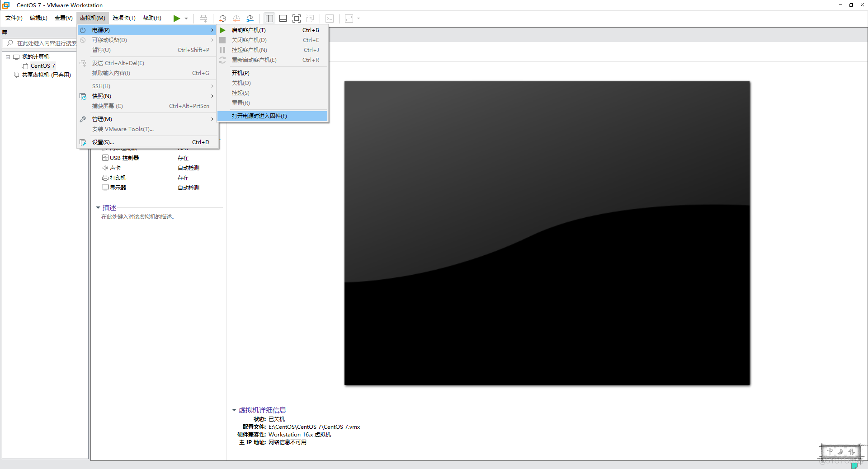Screen dimensions: 868x469
Task: Click the settings icon beside 设置(S)
Action: click(83, 142)
